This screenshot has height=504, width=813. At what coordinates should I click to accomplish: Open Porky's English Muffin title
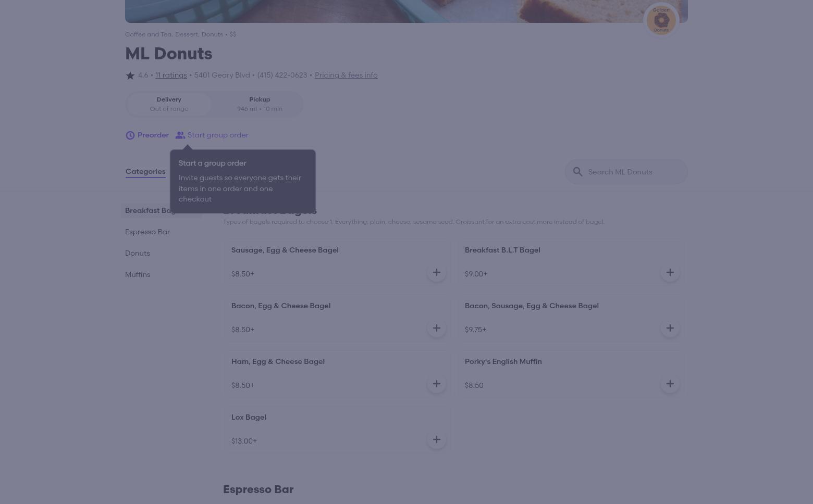coord(503,361)
